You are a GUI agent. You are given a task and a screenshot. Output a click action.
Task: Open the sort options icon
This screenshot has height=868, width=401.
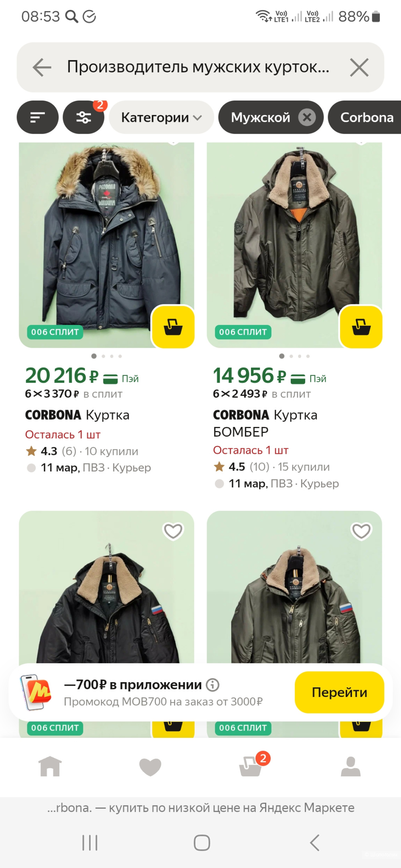[37, 117]
